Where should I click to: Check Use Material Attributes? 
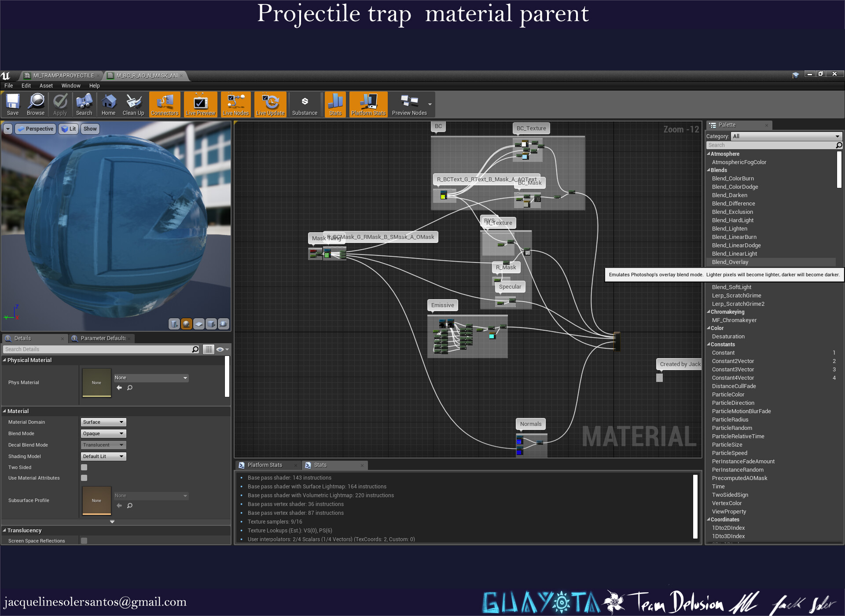pos(84,478)
